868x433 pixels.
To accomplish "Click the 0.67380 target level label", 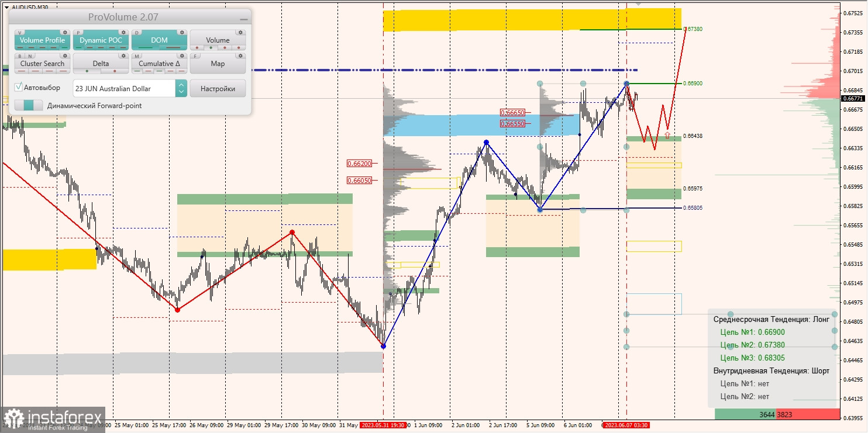I will pyautogui.click(x=693, y=29).
